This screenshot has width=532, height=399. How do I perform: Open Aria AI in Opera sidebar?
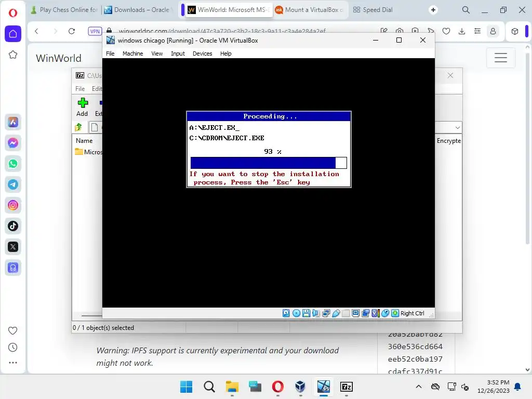click(13, 122)
